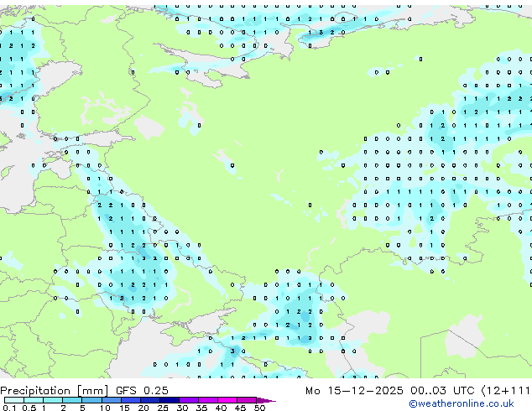
Task: Click the legend scale label '25'
Action: (x=163, y=408)
